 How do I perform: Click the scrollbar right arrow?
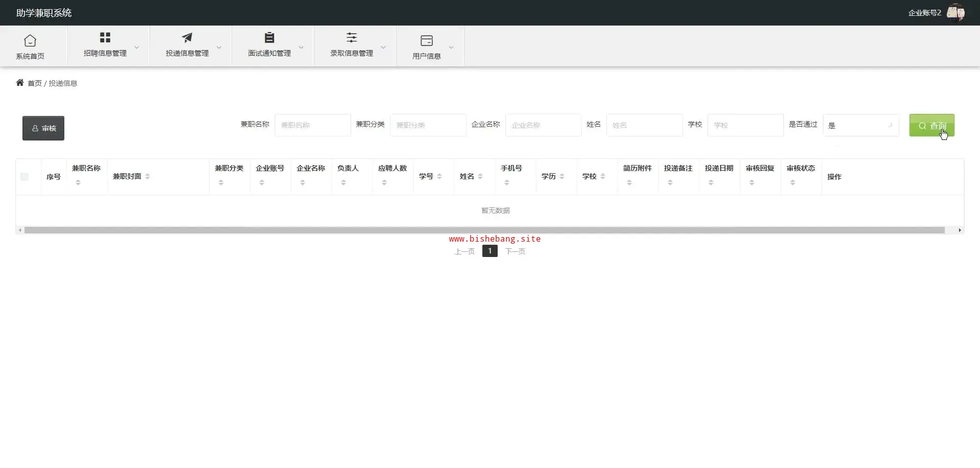(960, 230)
